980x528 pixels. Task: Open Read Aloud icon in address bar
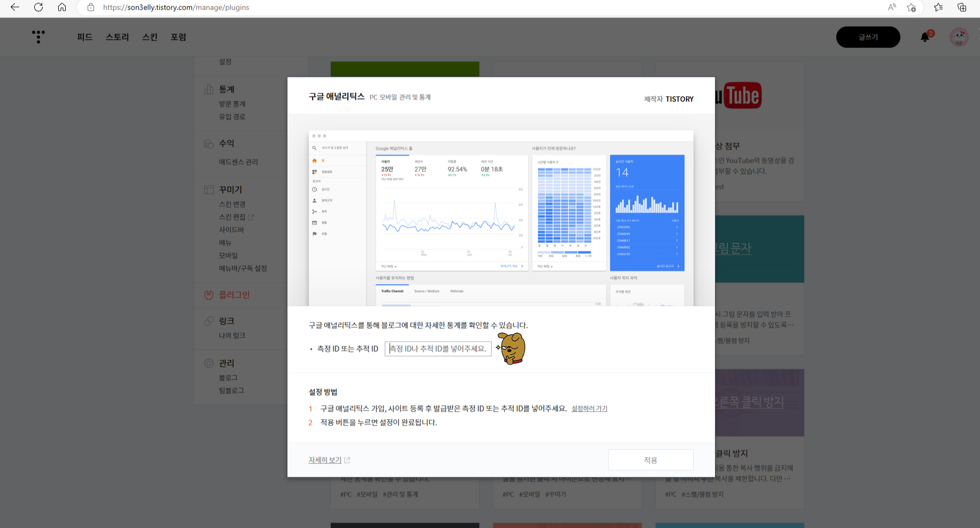coord(891,7)
